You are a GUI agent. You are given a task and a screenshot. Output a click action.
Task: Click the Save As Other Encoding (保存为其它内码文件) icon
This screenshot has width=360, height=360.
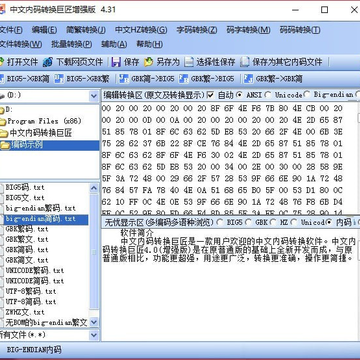click(245, 62)
